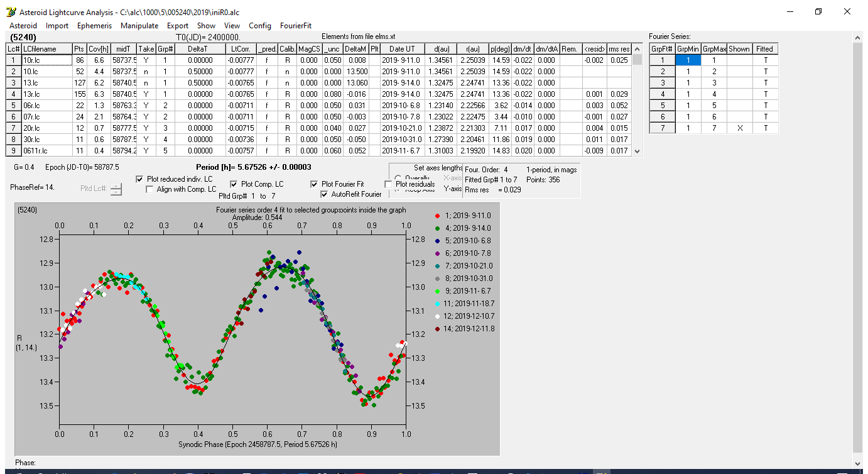Click the Period [h] value text
The width and height of the screenshot is (868, 474).
pos(253,168)
